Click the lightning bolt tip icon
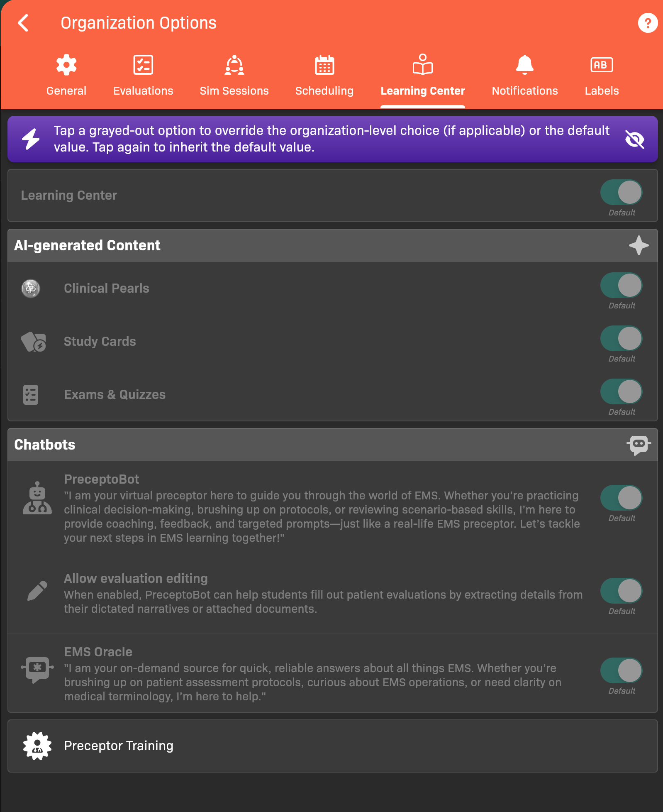This screenshot has width=663, height=812. (x=31, y=139)
